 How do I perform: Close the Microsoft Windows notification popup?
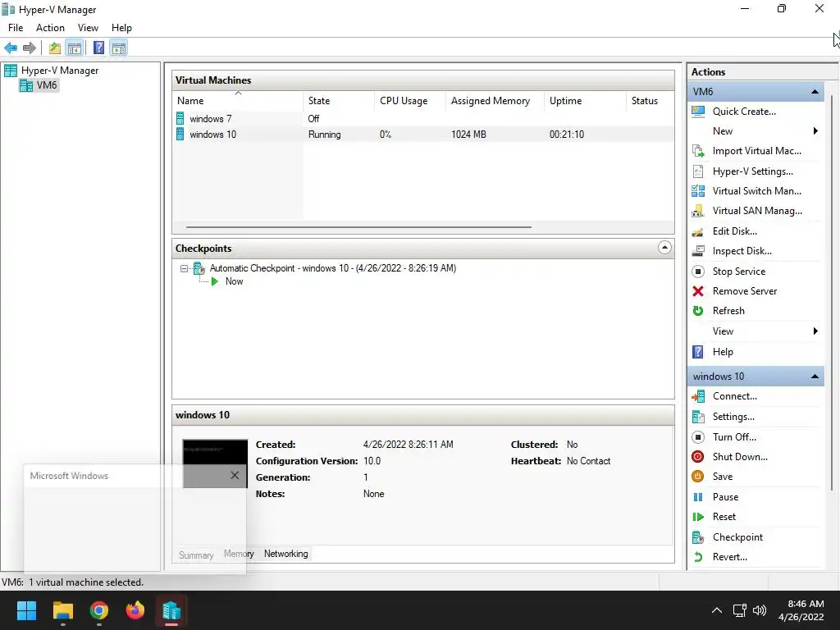tap(235, 475)
